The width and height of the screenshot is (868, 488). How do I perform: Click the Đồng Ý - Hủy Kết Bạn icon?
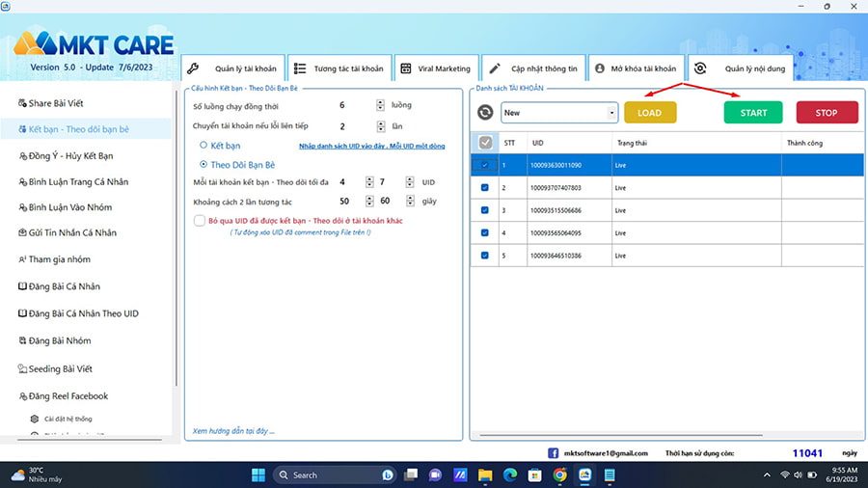[23, 156]
